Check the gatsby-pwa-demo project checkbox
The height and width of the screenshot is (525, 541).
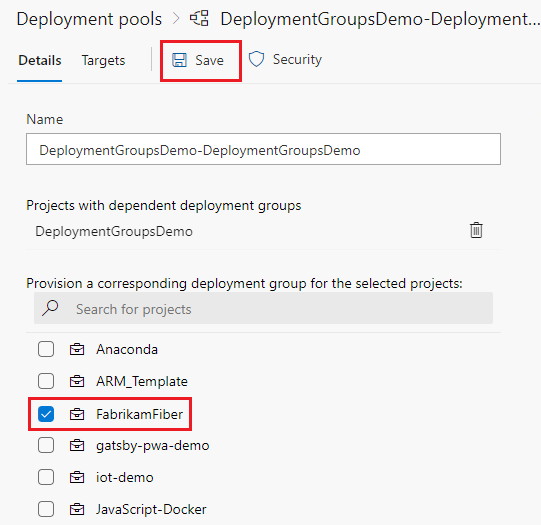(46, 445)
